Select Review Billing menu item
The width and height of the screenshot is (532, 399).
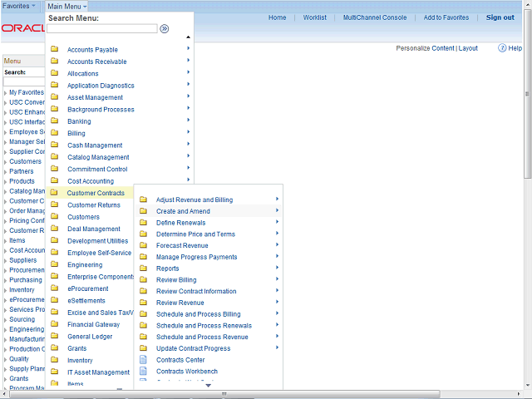(176, 280)
